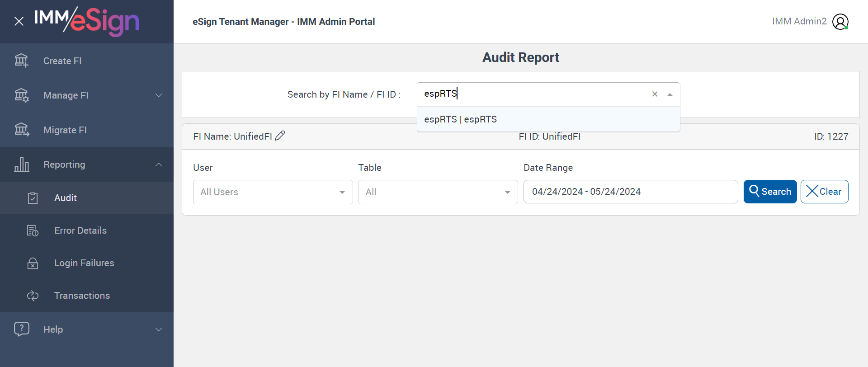Open the Error Details report
Image resolution: width=868 pixels, height=367 pixels.
[x=80, y=231]
